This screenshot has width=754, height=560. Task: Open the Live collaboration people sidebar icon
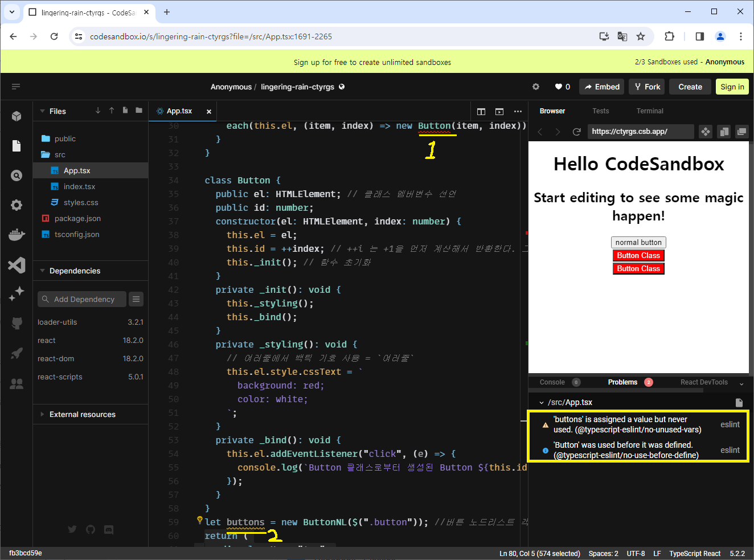(x=17, y=383)
